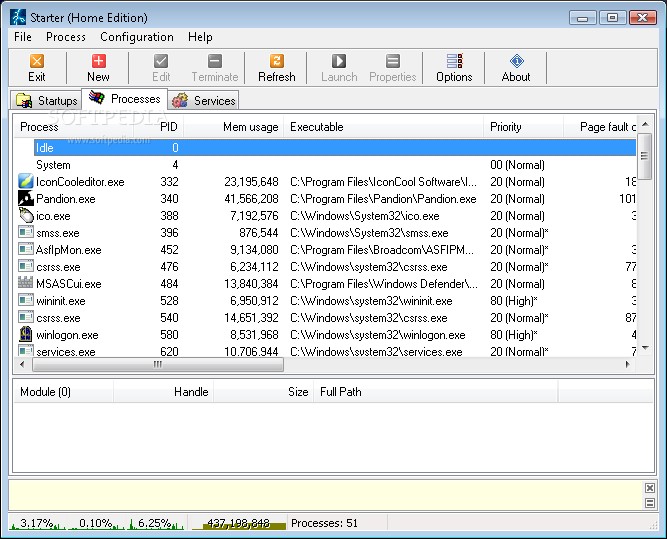Click the vertical scrollbar up arrow

645,124
